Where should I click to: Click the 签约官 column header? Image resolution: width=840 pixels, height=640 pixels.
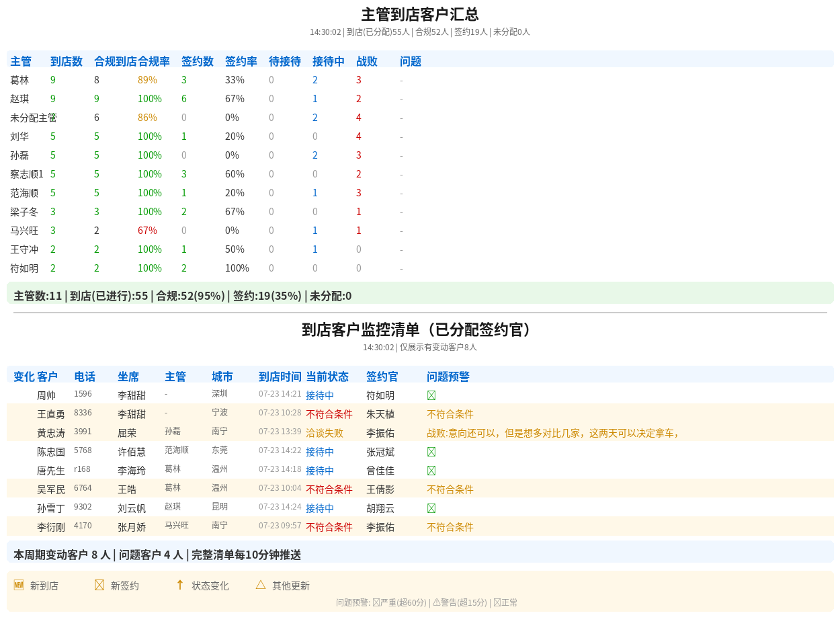(x=382, y=376)
